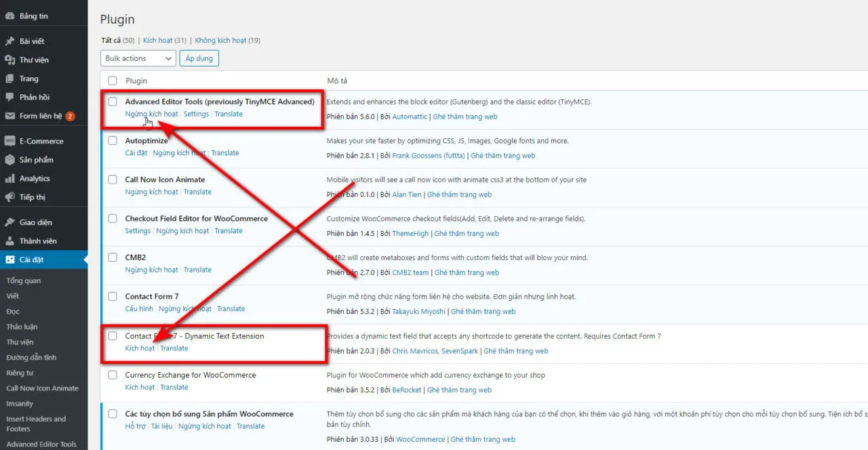Open Hỗ trợ link under Các tùy chọn bổ sung
The image size is (868, 450).
point(135,426)
